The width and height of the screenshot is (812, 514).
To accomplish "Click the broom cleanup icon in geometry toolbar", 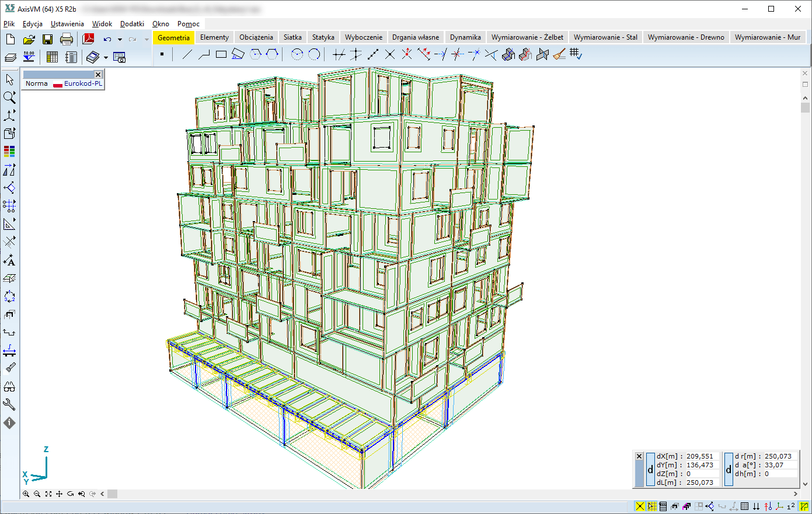I will pyautogui.click(x=559, y=55).
